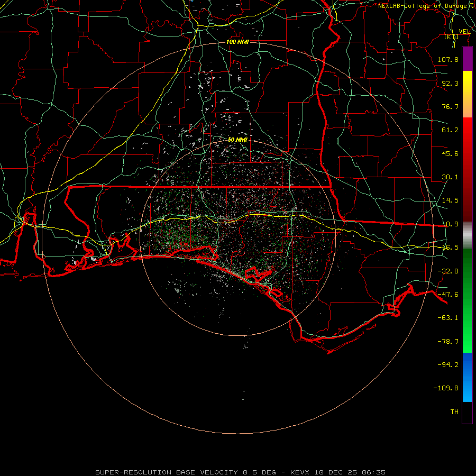The image size is (476, 476).
Task: Click the 14.5 velocity scale value
Action: [x=450, y=200]
